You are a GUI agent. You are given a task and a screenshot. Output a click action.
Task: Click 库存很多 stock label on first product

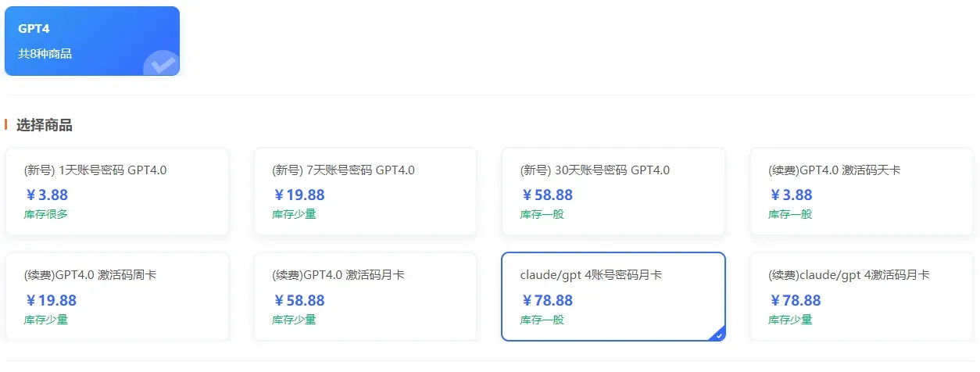(46, 214)
